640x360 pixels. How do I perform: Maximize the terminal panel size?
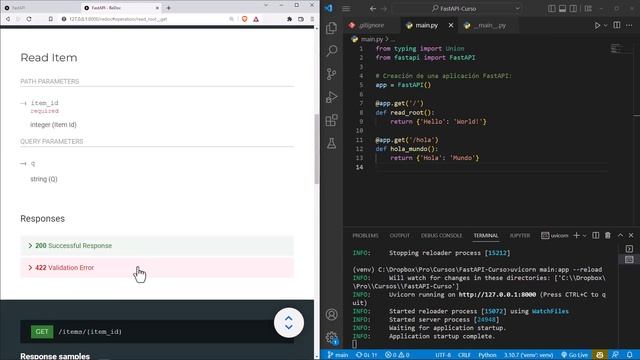pos(620,236)
